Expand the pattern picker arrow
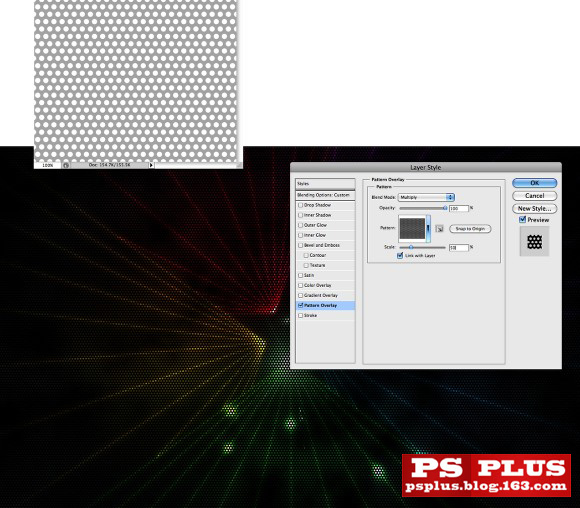 [x=428, y=229]
